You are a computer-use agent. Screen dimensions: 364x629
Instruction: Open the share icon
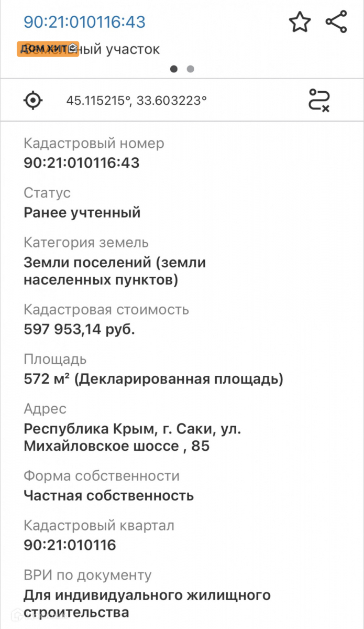point(336,21)
